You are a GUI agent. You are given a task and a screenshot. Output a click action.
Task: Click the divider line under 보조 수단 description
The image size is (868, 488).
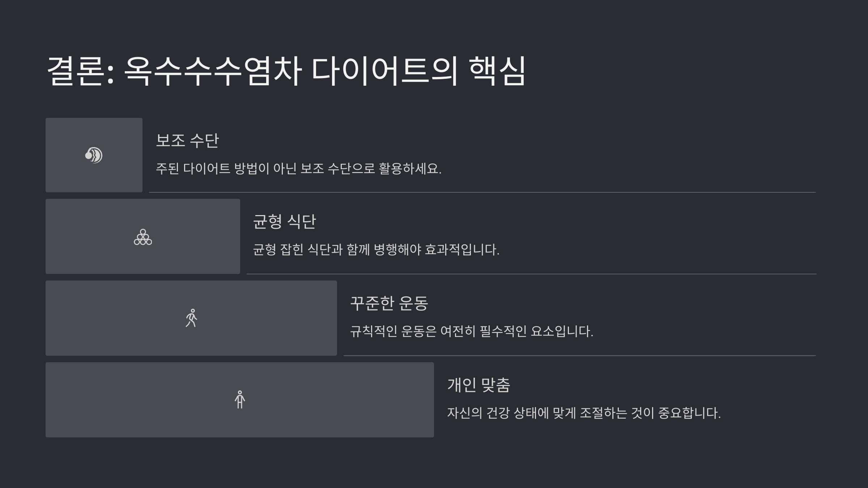[x=482, y=192]
